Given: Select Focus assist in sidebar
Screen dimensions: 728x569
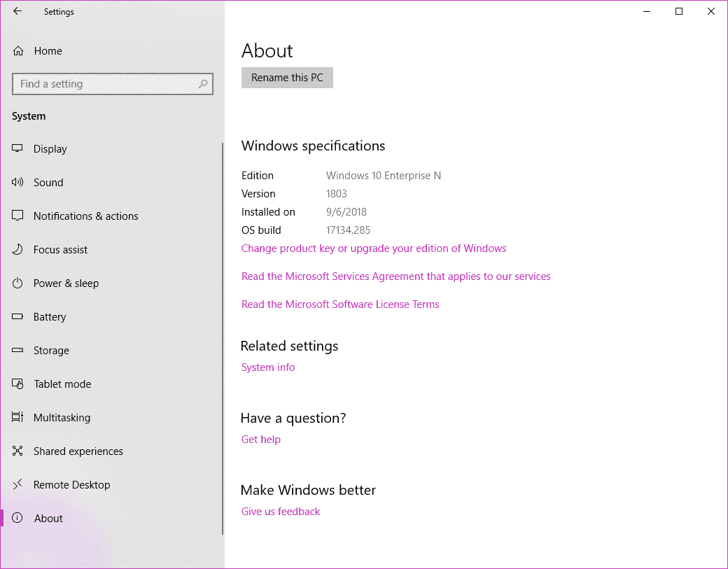Looking at the screenshot, I should click(x=60, y=250).
